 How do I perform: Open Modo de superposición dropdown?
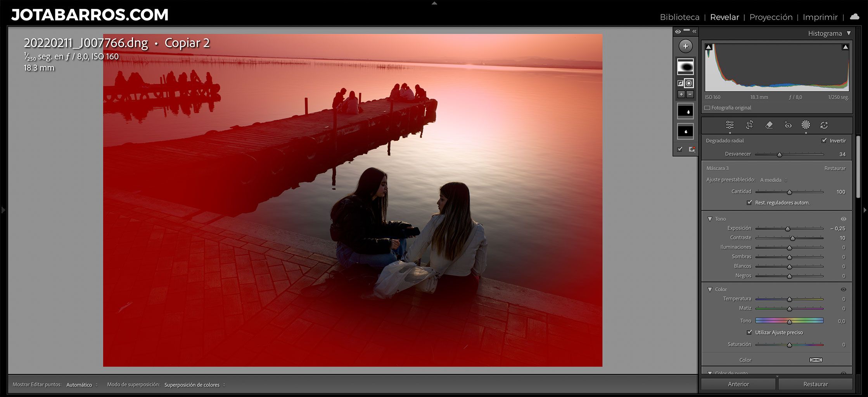[194, 385]
